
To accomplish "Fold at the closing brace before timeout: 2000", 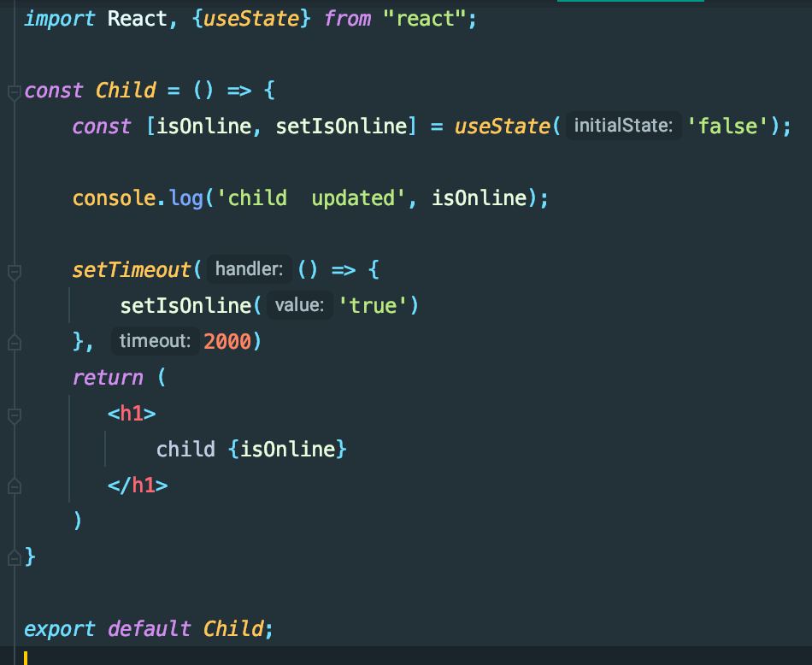I will [15, 344].
